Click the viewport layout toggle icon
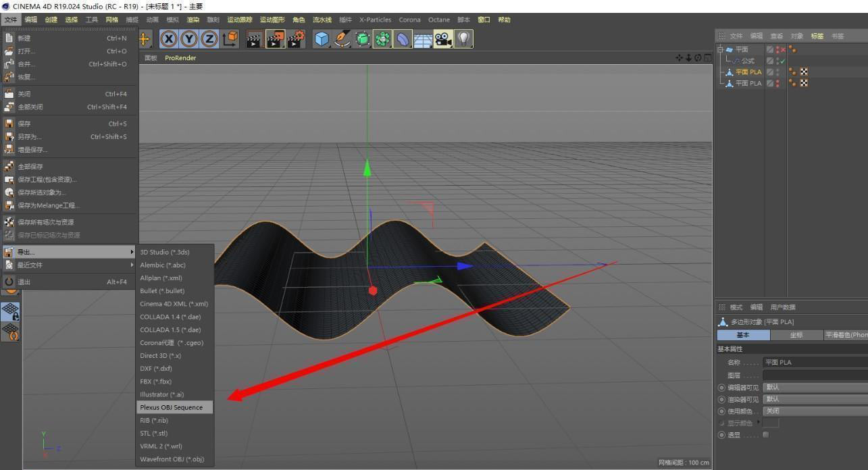This screenshot has width=868, height=470. coord(707,58)
